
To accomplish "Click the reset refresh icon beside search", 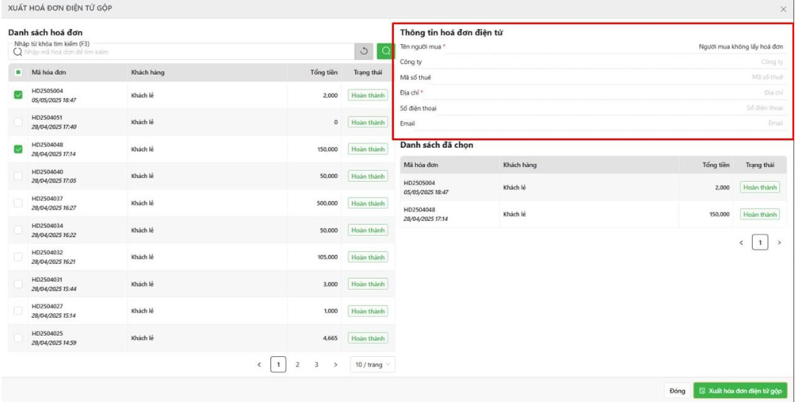I will (363, 51).
